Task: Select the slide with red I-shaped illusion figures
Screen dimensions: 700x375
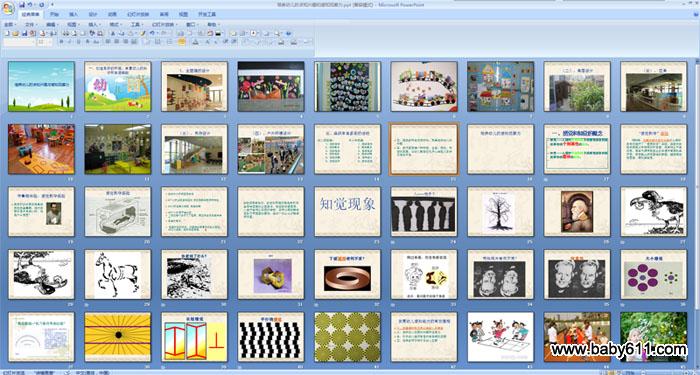Action: (194, 337)
